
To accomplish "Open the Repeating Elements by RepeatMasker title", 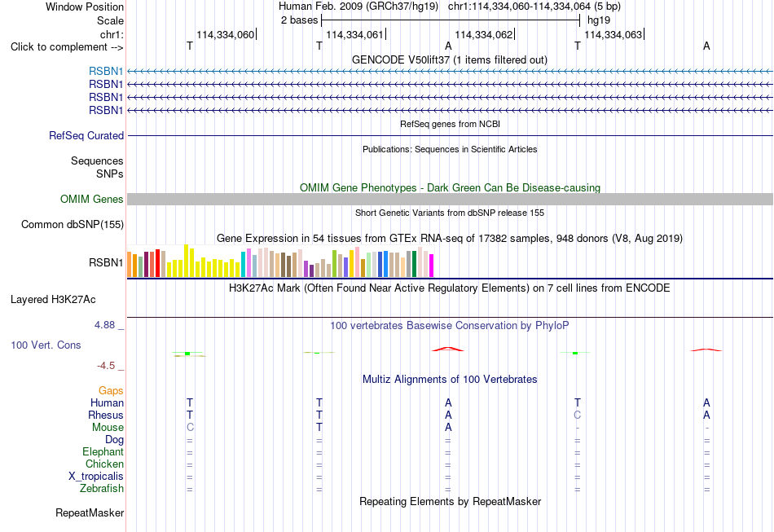I will pos(451,502).
